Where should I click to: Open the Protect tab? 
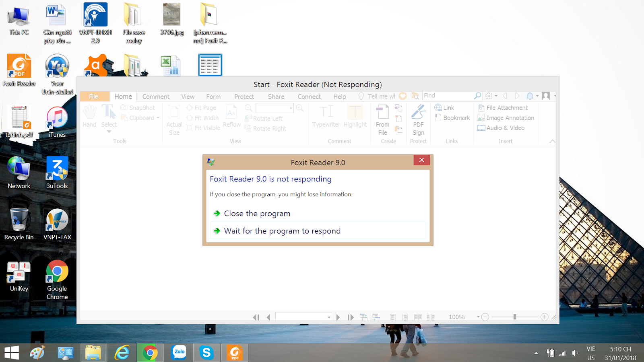click(x=244, y=97)
